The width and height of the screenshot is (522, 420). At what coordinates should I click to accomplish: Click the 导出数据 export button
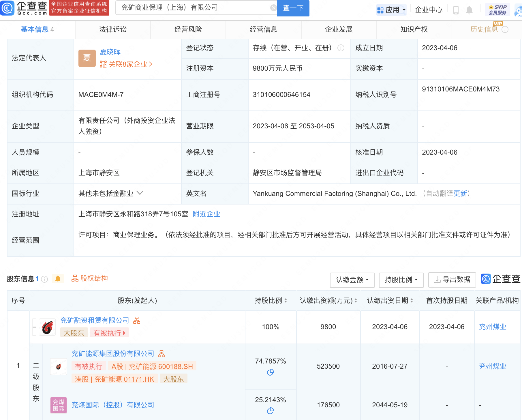(x=452, y=280)
